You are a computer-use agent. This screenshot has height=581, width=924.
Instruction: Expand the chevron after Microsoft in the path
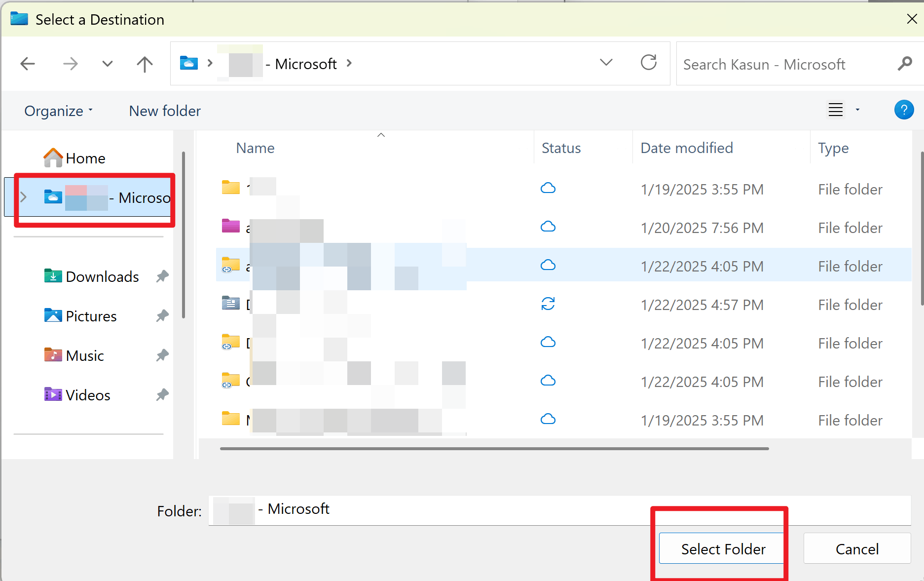point(349,63)
